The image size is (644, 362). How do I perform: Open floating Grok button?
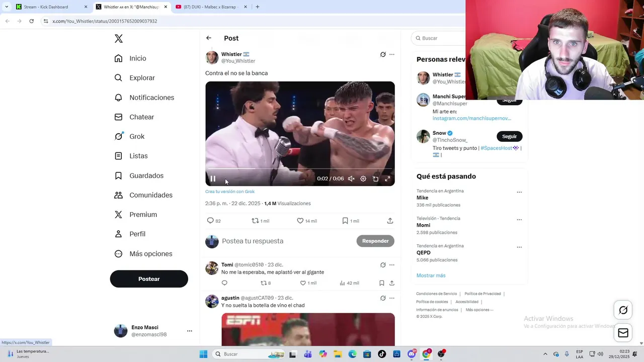point(623,310)
